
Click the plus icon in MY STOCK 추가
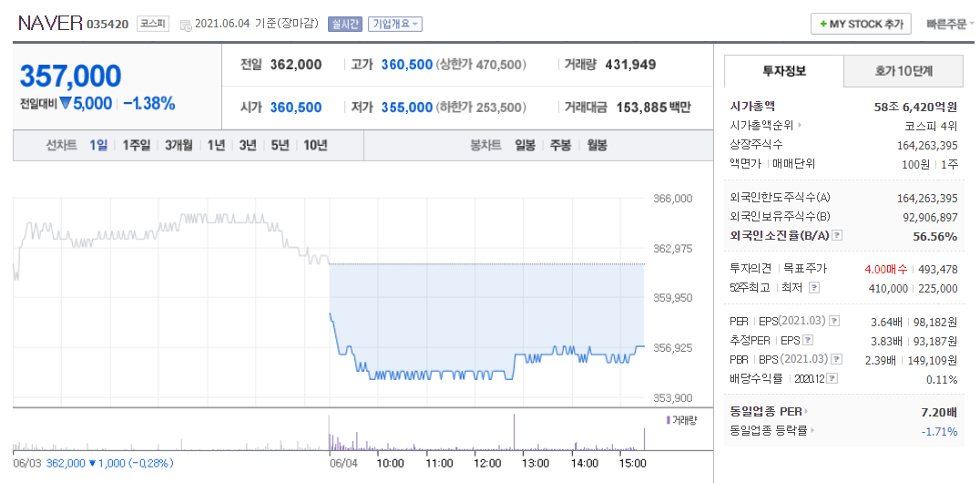[823, 25]
